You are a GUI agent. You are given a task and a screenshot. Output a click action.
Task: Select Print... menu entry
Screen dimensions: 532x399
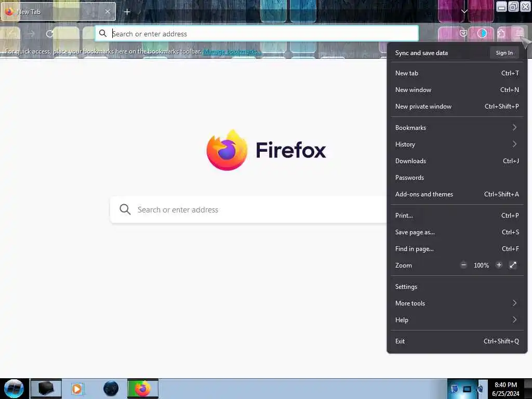click(457, 216)
